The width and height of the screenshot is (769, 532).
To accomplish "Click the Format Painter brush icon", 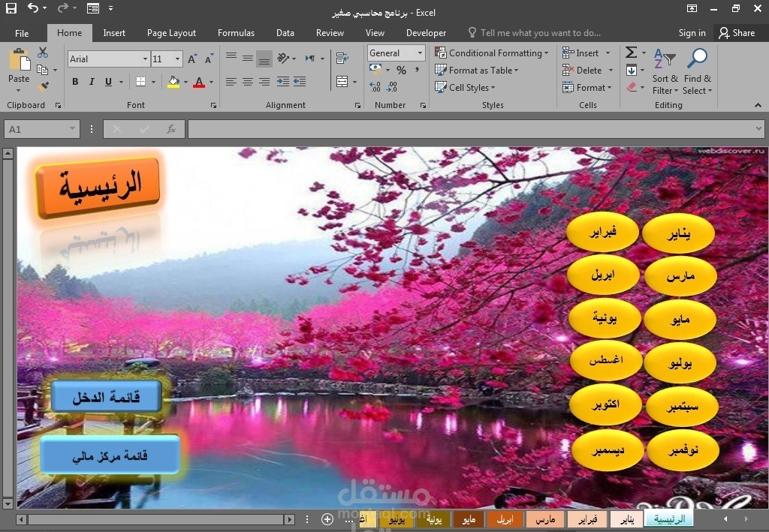I will 43,87.
